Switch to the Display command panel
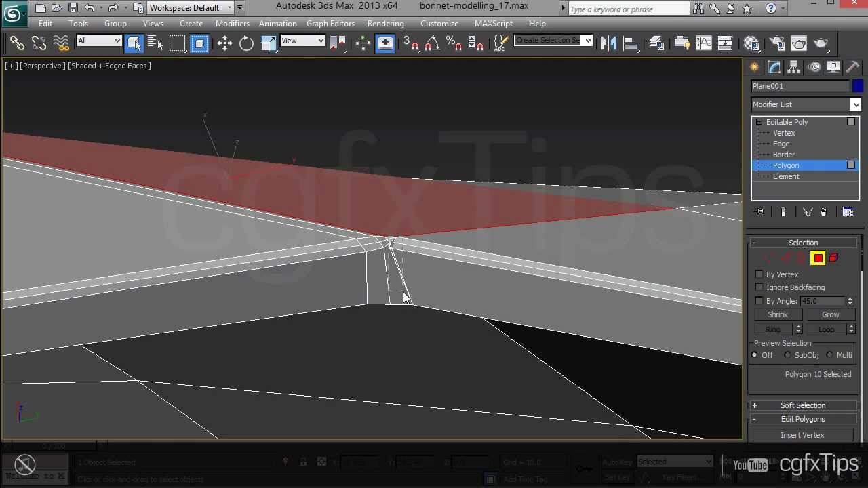Image resolution: width=868 pixels, height=488 pixels. coord(833,67)
